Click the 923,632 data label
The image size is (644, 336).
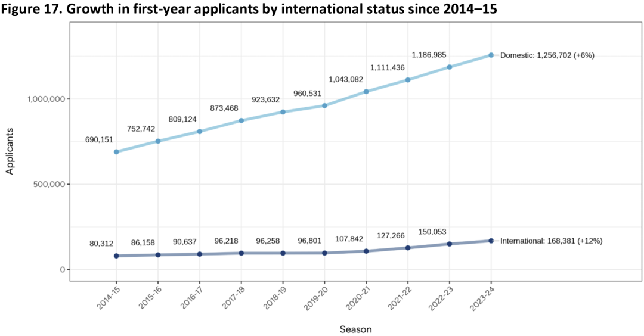tap(266, 99)
